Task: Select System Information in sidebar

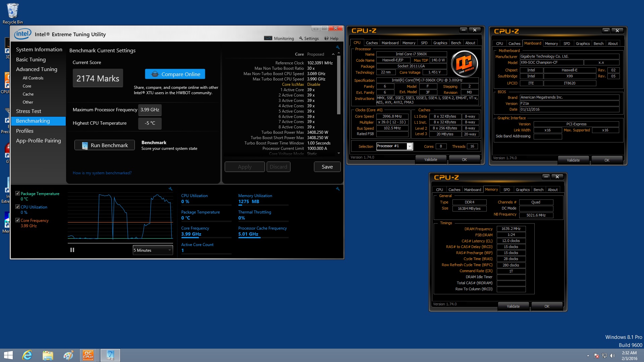Action: [39, 49]
